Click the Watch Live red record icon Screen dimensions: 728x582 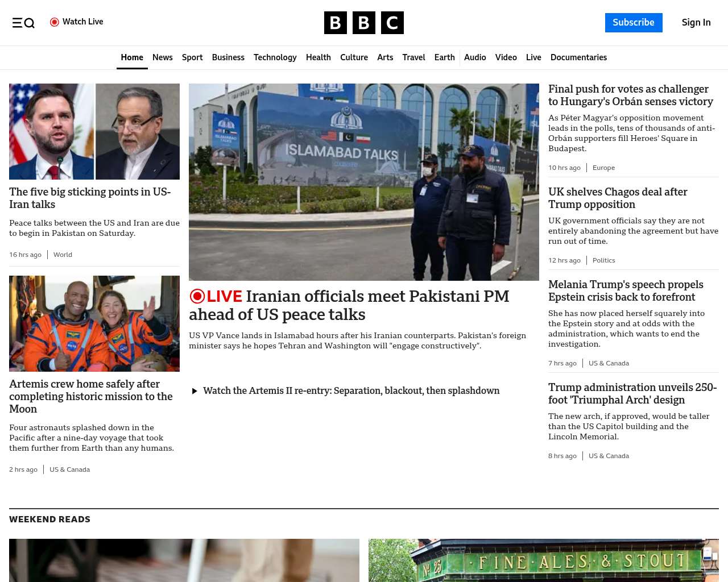pyautogui.click(x=55, y=22)
